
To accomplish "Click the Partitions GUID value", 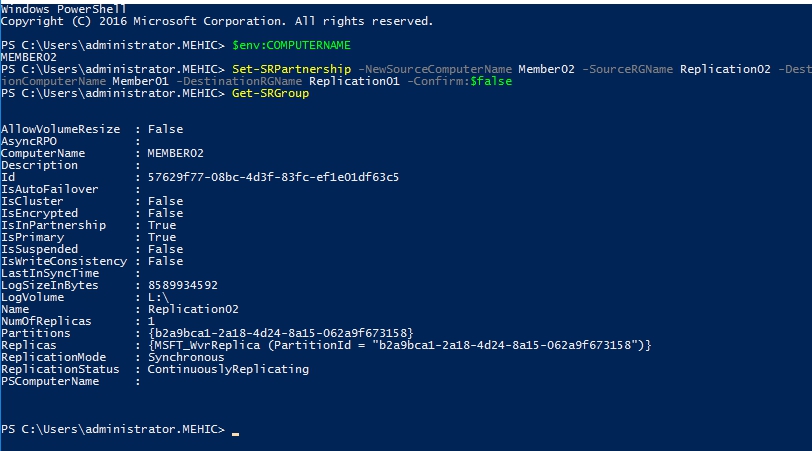I will [x=280, y=333].
